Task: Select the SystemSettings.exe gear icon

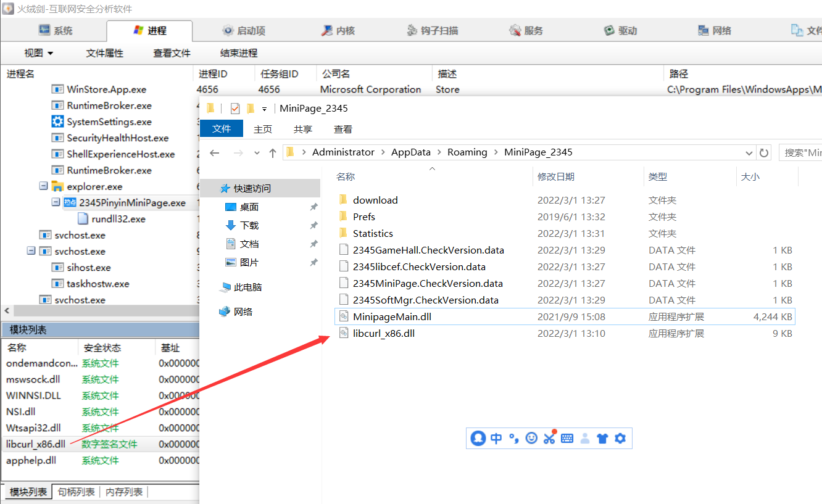Action: 57,122
